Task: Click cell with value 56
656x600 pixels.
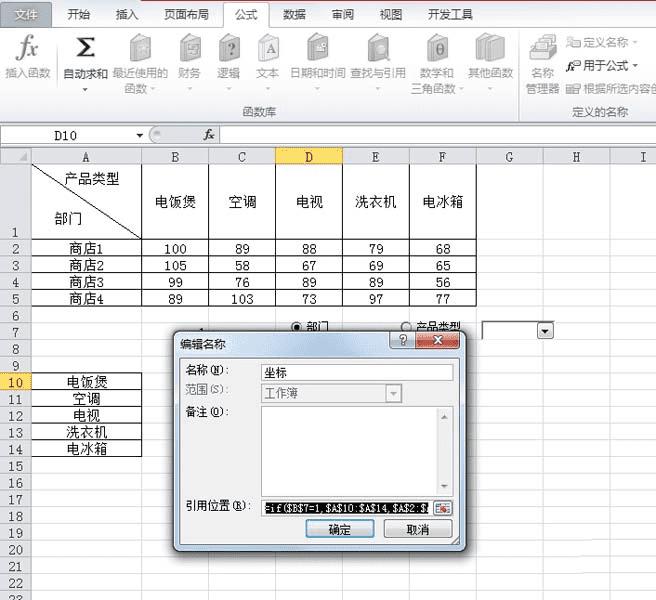Action: point(443,282)
